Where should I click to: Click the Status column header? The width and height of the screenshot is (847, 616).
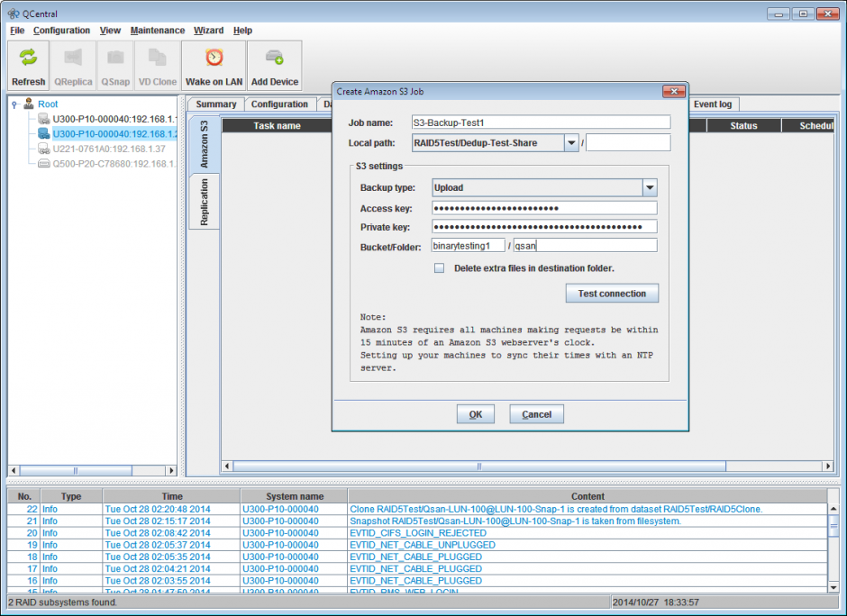click(743, 125)
